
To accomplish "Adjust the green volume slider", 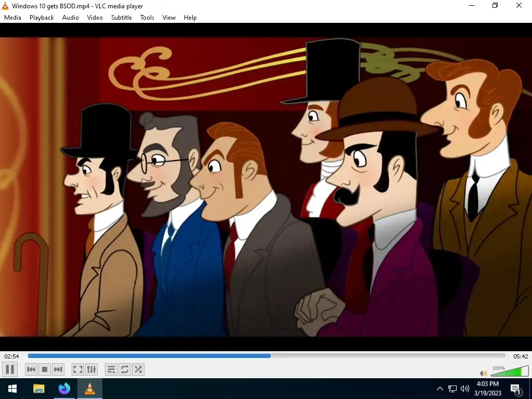I will (510, 371).
